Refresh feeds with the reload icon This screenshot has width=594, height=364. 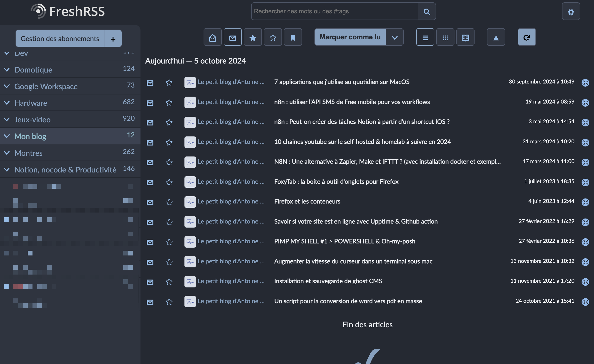pyautogui.click(x=527, y=37)
